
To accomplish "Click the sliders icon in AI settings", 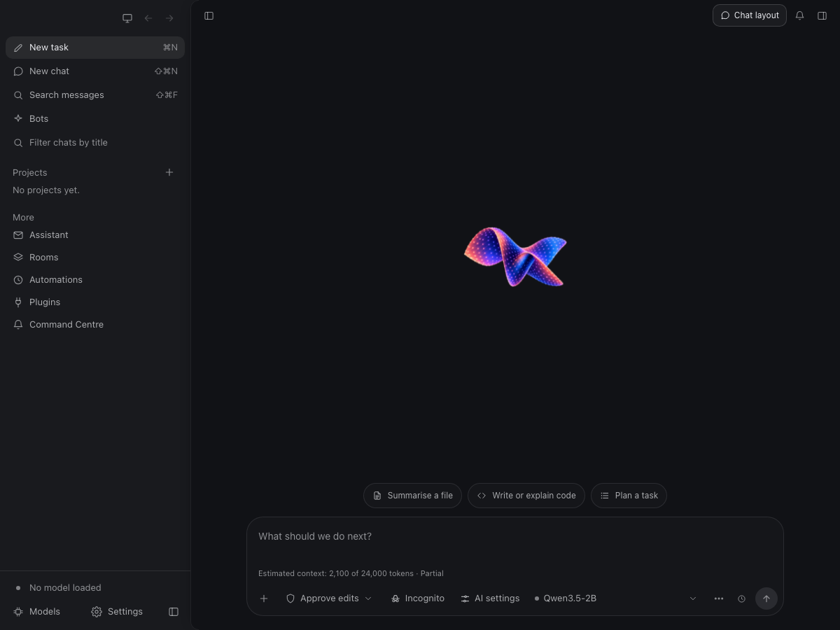I will point(465,598).
